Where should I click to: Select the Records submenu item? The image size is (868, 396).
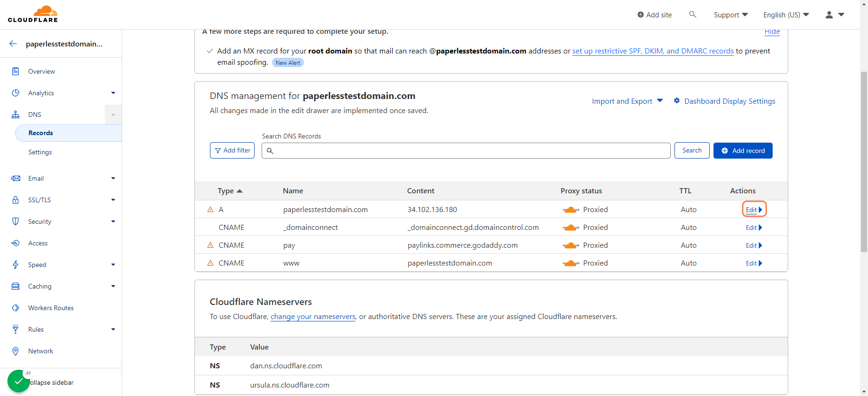point(69,133)
